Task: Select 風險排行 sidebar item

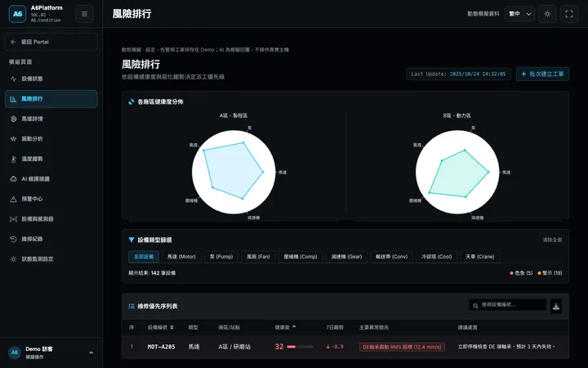Action: point(51,99)
